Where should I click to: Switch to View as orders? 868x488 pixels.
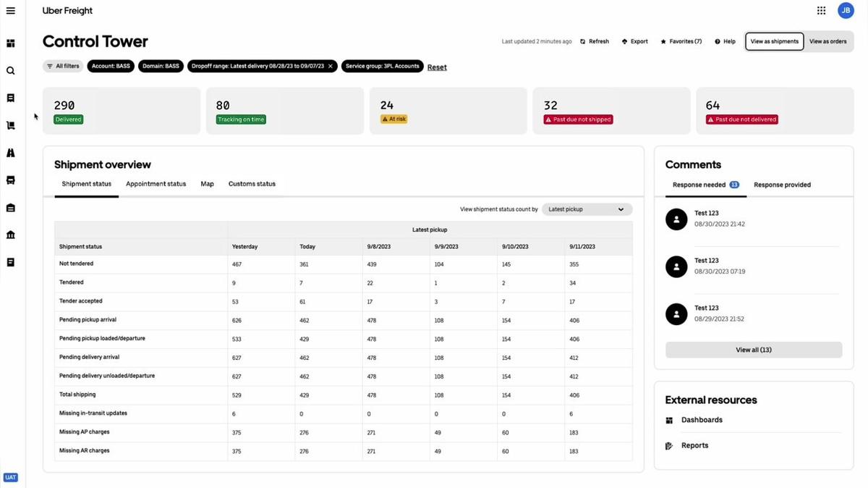pyautogui.click(x=827, y=41)
